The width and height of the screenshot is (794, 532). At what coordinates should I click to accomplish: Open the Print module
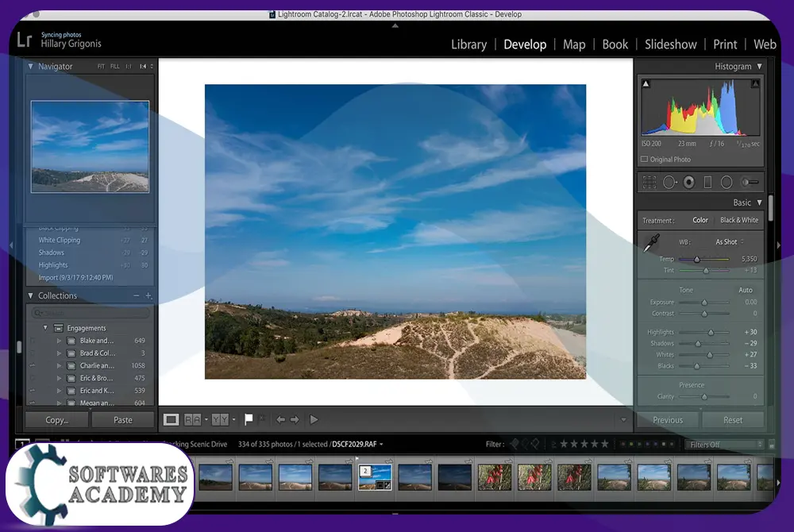pos(725,44)
